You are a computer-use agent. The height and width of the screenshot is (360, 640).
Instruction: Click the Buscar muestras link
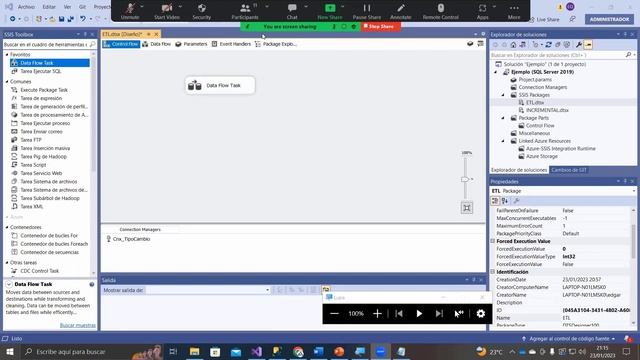click(78, 325)
